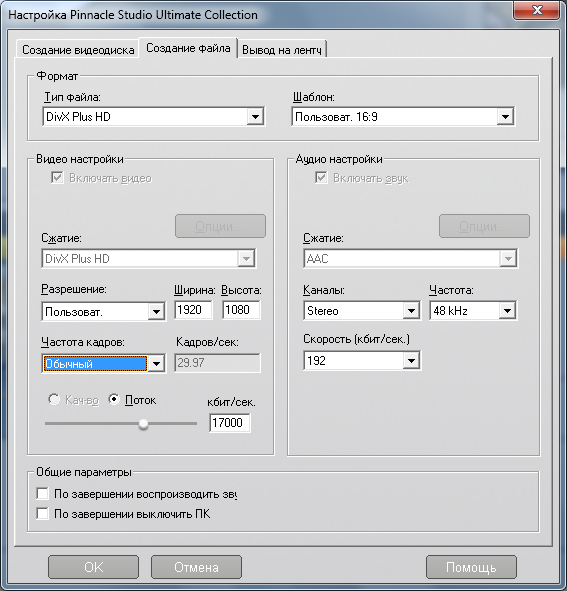Expand the Частота dropdown showing 48 kHz
The image size is (567, 591).
pos(473,311)
